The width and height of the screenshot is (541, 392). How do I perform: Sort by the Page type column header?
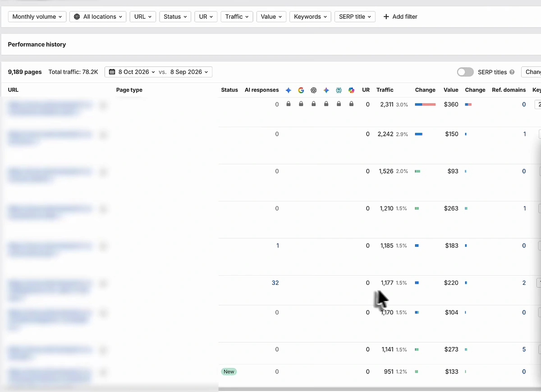coord(129,90)
